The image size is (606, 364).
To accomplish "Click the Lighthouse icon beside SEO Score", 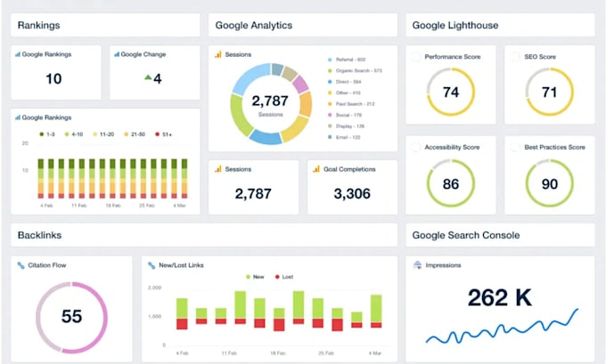I will coord(515,57).
